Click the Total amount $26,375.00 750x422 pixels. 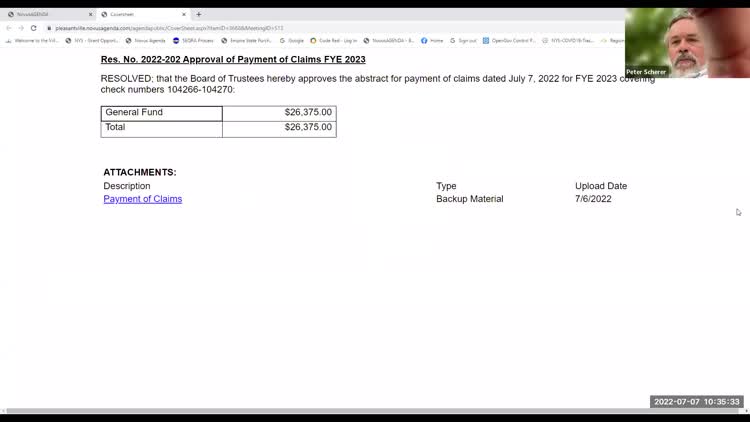(x=308, y=127)
